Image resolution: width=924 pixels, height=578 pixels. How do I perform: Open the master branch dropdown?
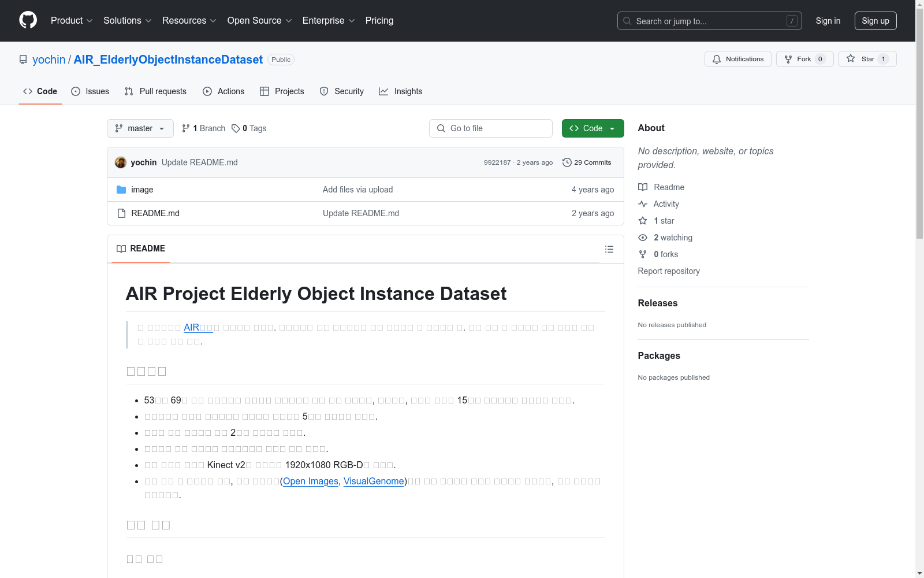pyautogui.click(x=140, y=128)
